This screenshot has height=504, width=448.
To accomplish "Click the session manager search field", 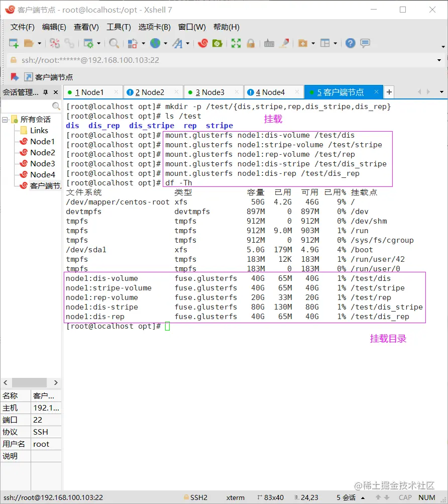I will (x=26, y=106).
